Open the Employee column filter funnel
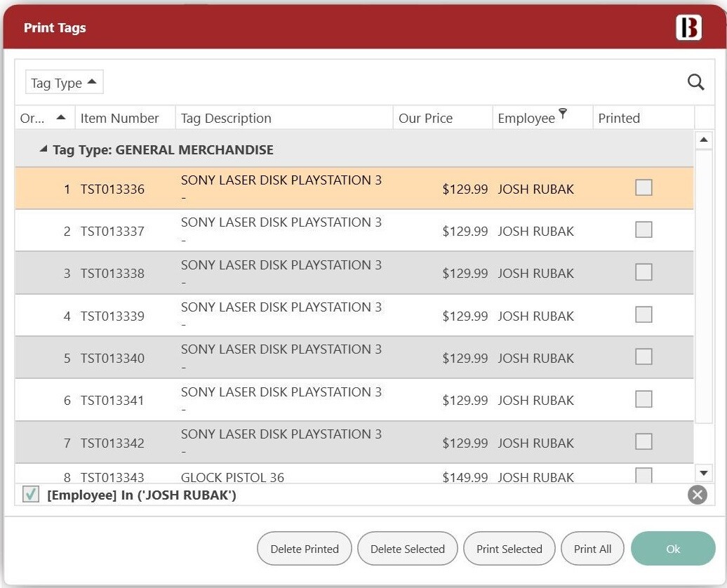This screenshot has height=588, width=727. click(x=562, y=114)
